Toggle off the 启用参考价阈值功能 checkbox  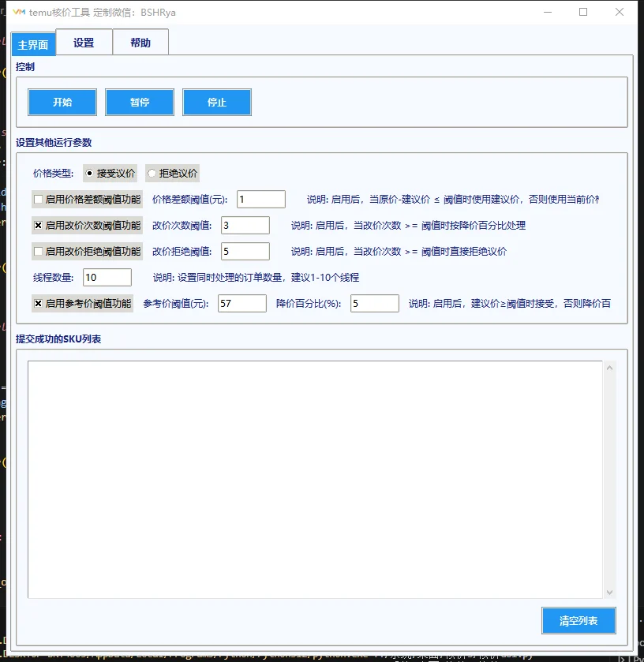(38, 303)
